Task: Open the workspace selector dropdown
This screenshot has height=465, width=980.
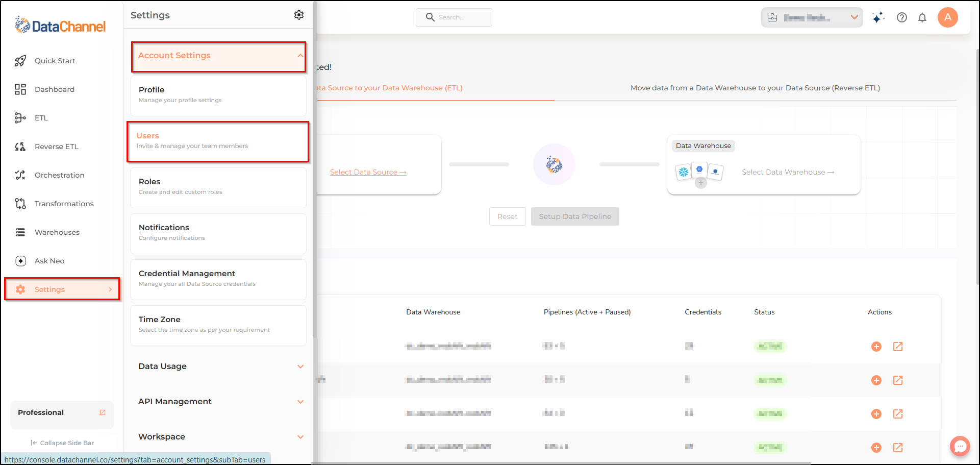Action: coord(812,17)
